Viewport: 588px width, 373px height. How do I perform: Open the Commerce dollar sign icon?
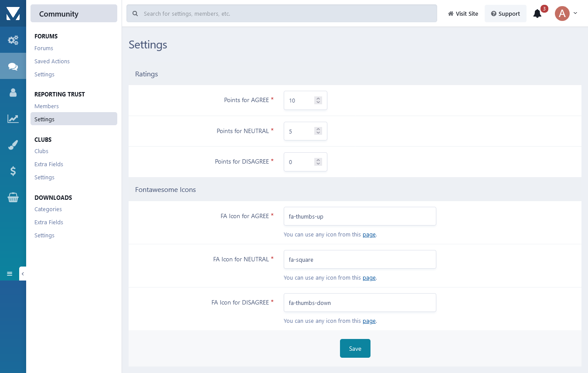pyautogui.click(x=13, y=171)
